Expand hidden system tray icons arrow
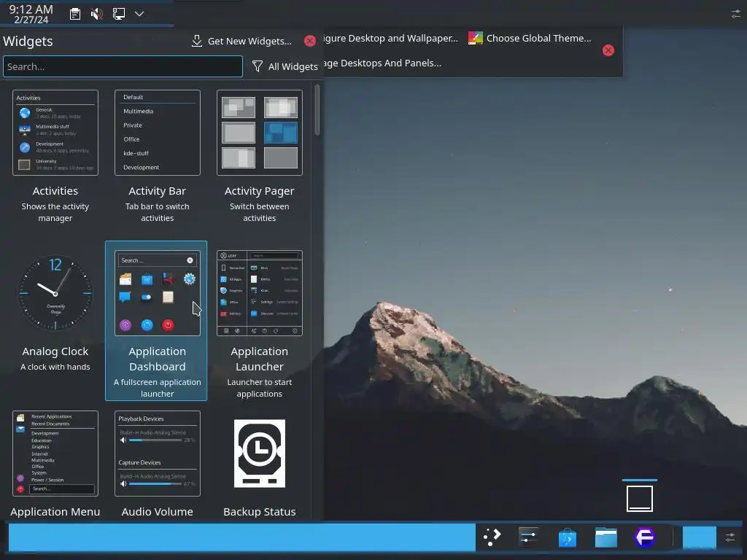The height and width of the screenshot is (560, 747). point(139,14)
